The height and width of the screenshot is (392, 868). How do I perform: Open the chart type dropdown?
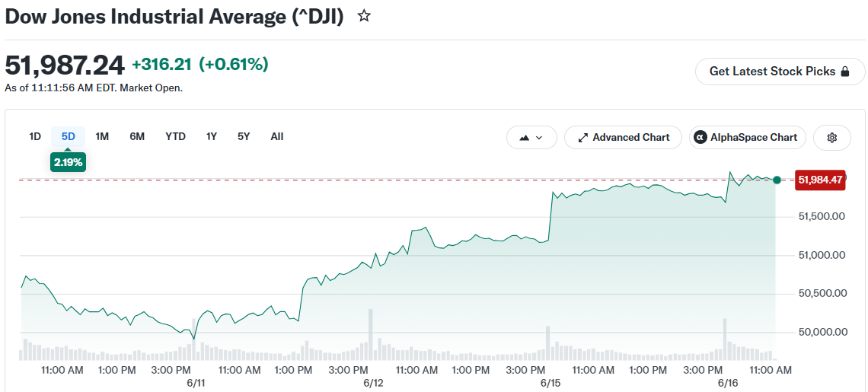coord(531,138)
